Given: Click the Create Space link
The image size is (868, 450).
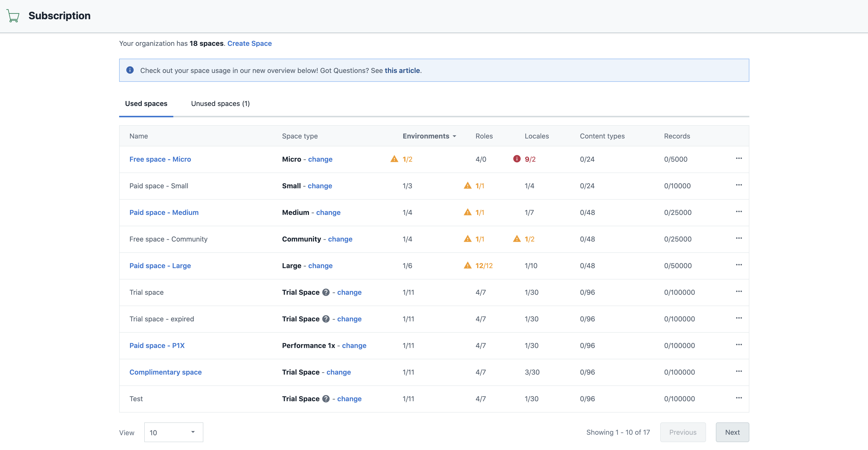Looking at the screenshot, I should click(249, 43).
